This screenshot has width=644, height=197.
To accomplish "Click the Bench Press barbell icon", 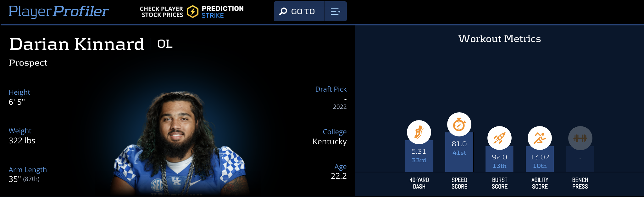I will tap(580, 138).
